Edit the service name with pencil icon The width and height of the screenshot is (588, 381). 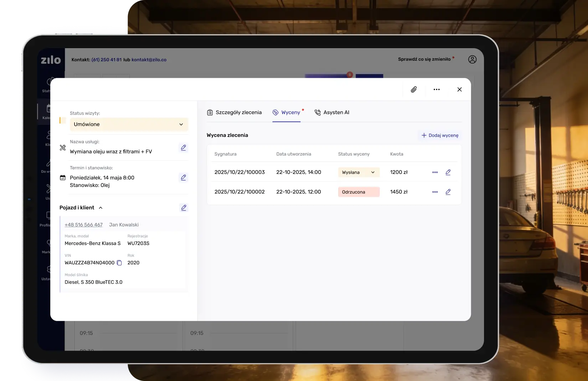(x=184, y=147)
